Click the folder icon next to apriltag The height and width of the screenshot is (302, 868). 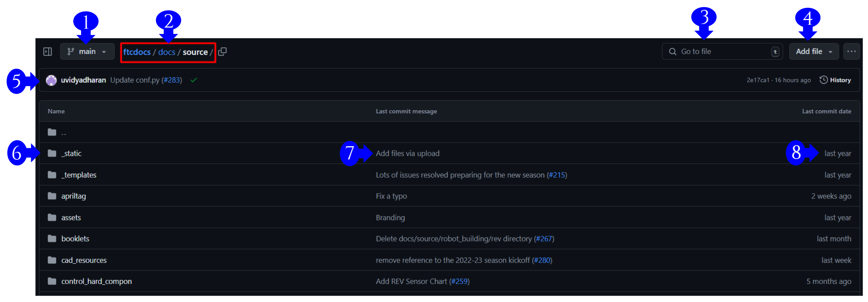pyautogui.click(x=52, y=196)
